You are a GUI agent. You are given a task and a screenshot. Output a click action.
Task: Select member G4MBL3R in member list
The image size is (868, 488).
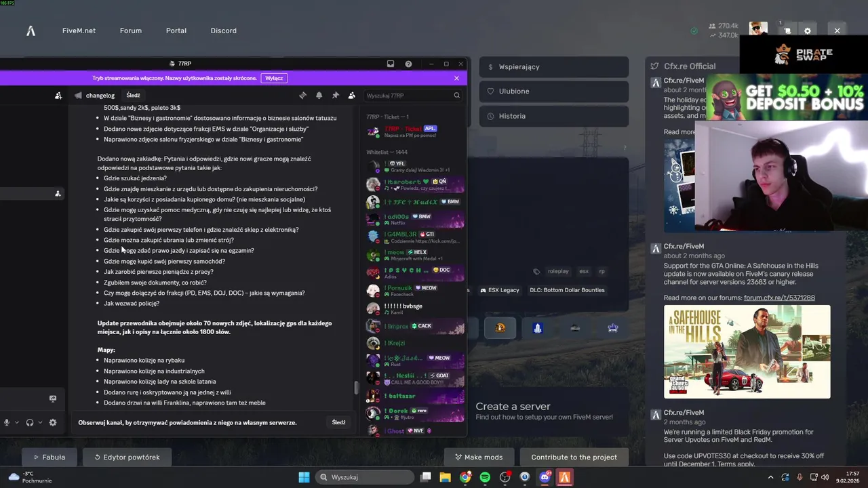pyautogui.click(x=415, y=237)
